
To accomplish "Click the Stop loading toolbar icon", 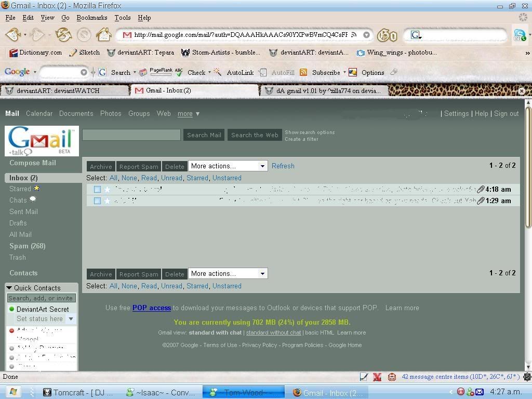I will 84,35.
